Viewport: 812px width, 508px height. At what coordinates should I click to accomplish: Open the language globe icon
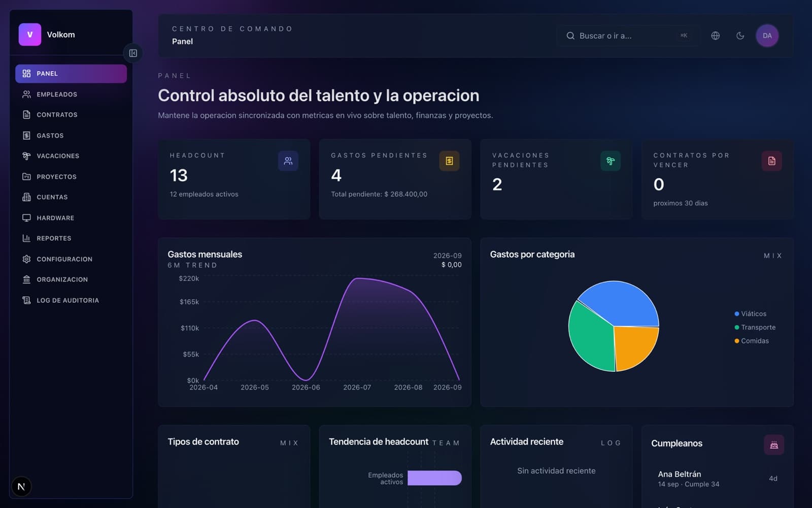(716, 36)
